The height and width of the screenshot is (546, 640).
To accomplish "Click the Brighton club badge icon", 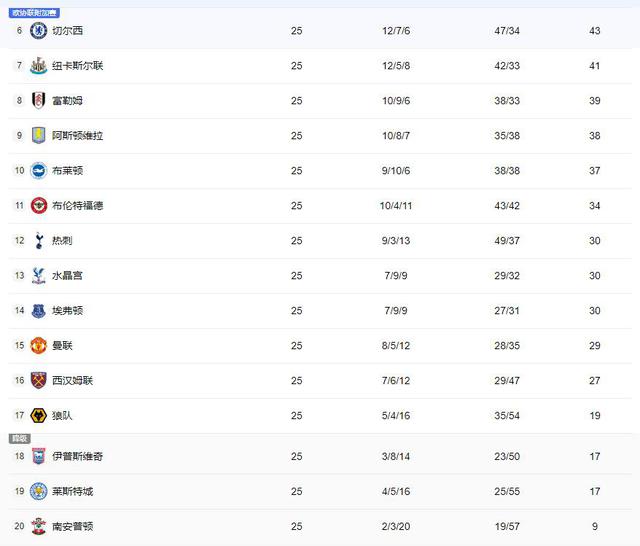I will [x=38, y=171].
